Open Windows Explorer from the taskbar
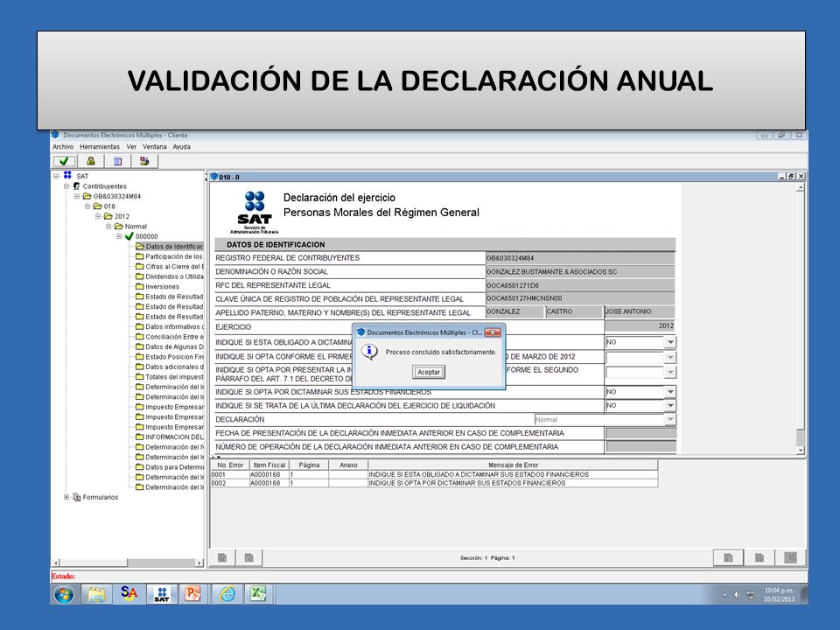840x630 pixels. click(x=96, y=594)
